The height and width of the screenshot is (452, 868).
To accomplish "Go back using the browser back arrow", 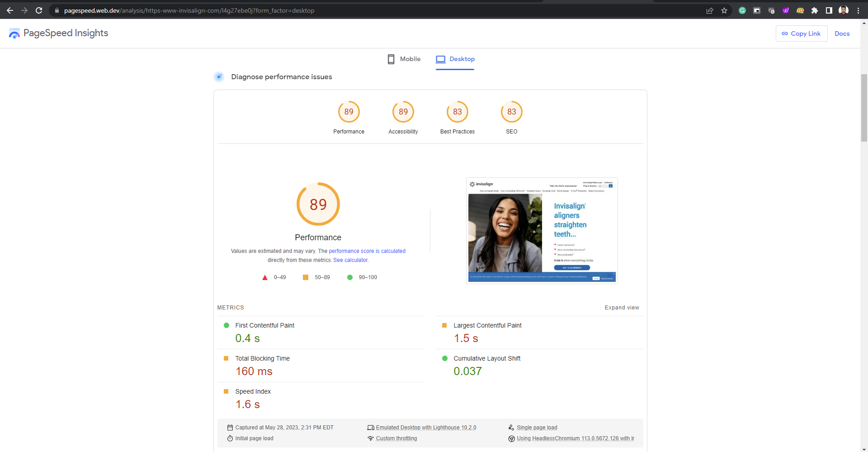I will click(x=10, y=10).
